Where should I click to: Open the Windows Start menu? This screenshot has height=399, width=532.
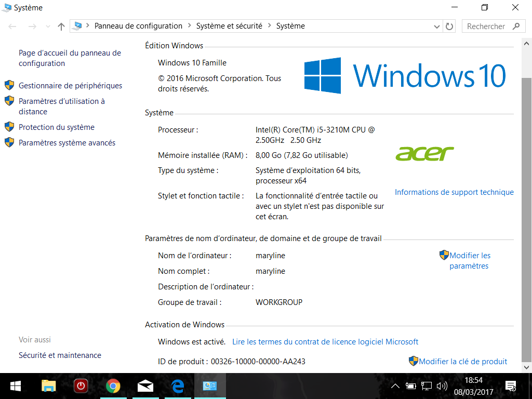(15, 386)
